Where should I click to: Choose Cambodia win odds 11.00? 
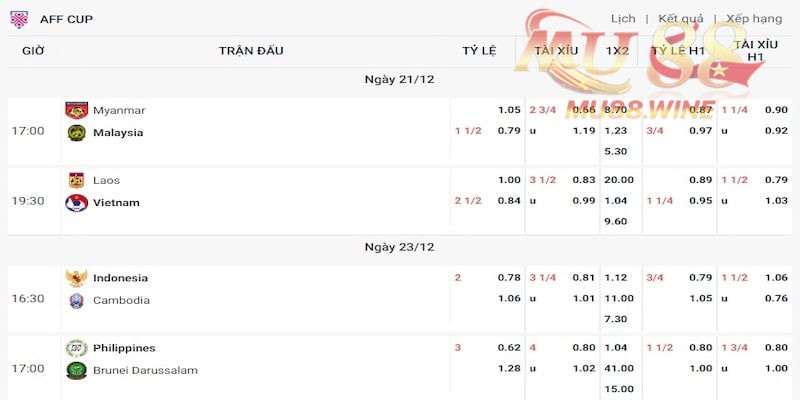tap(617, 298)
